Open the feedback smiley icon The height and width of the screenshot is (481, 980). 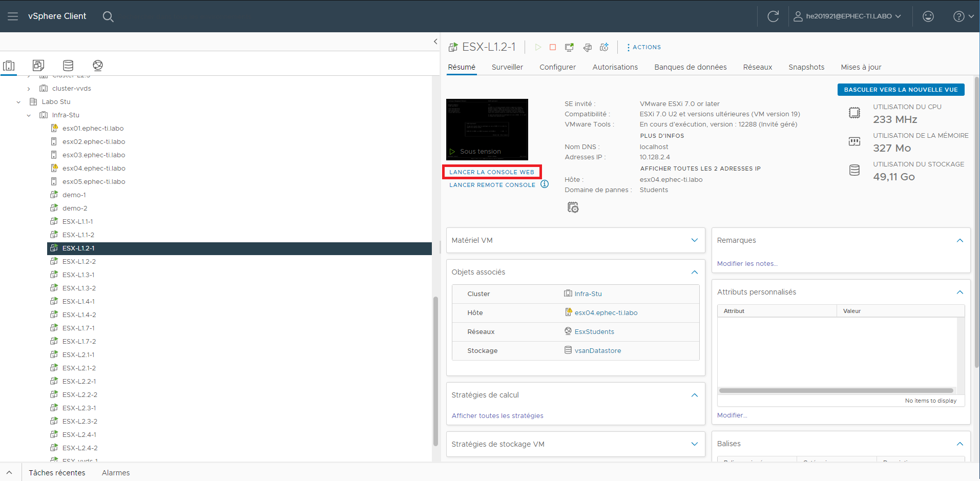[x=928, y=16]
